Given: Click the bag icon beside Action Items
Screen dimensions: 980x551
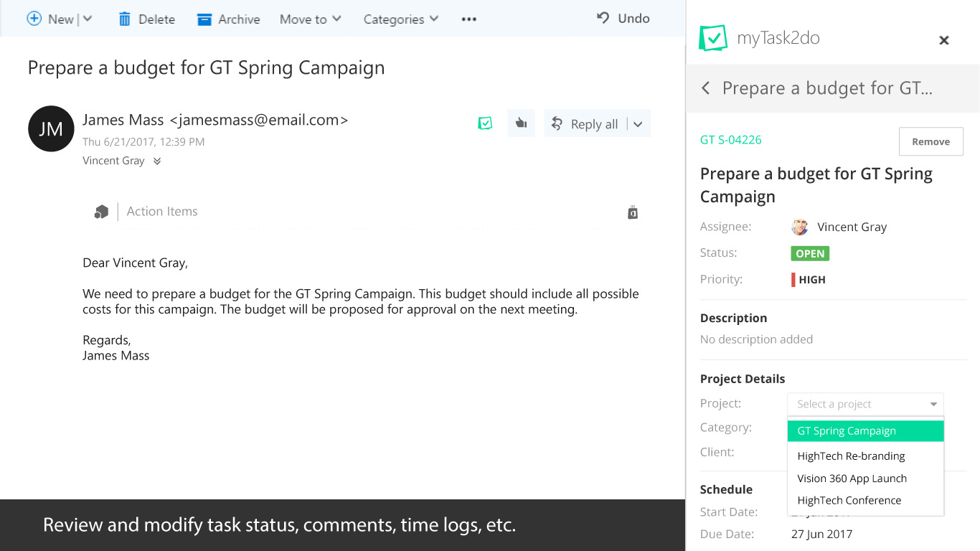Looking at the screenshot, I should [633, 212].
